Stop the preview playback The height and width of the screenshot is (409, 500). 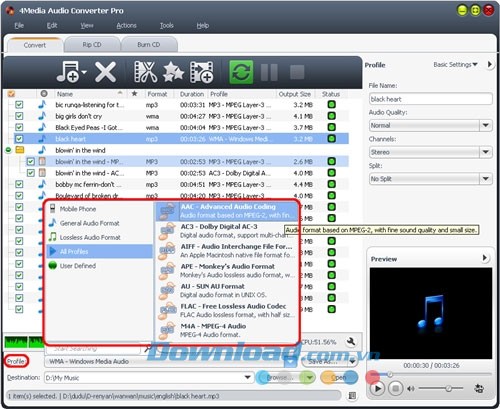click(x=395, y=389)
